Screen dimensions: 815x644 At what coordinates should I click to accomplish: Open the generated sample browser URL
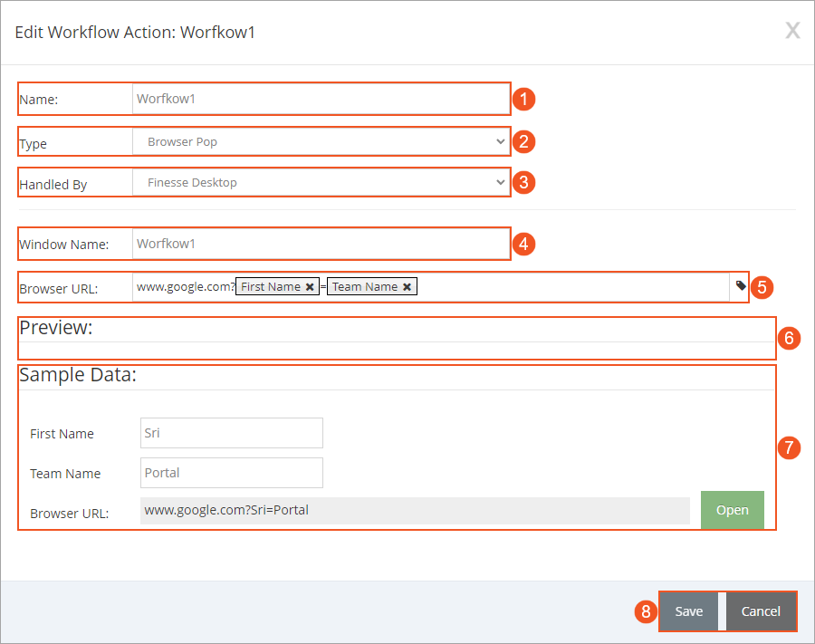[732, 509]
